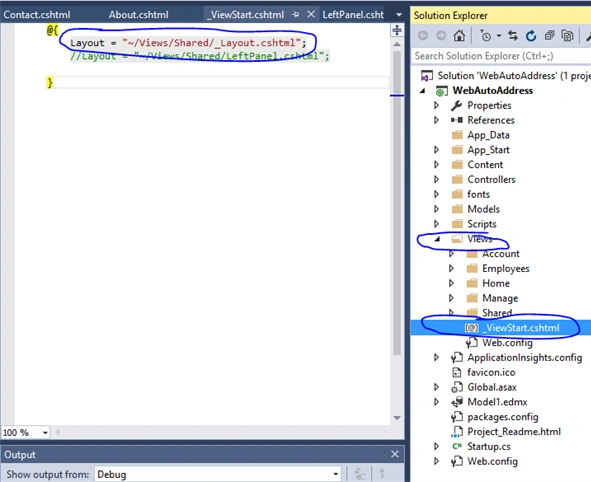The width and height of the screenshot is (591, 482).
Task: Collapse the WebAutoAddress project node
Action: (423, 91)
